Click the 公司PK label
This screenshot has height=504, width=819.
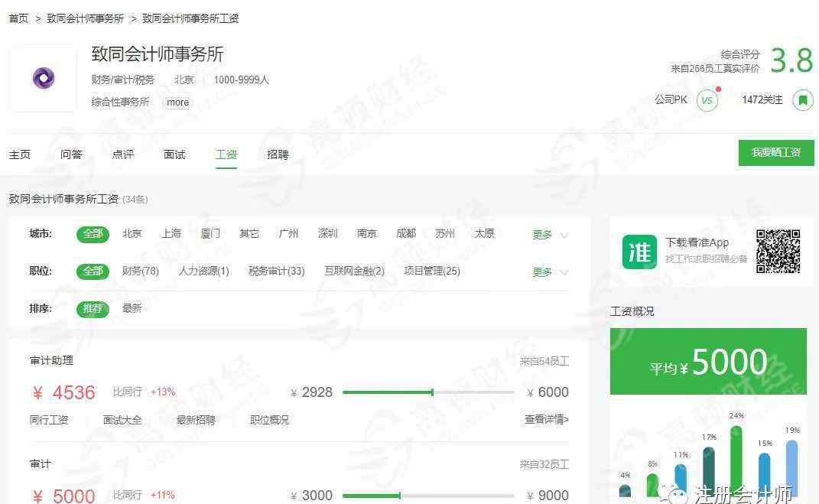671,99
